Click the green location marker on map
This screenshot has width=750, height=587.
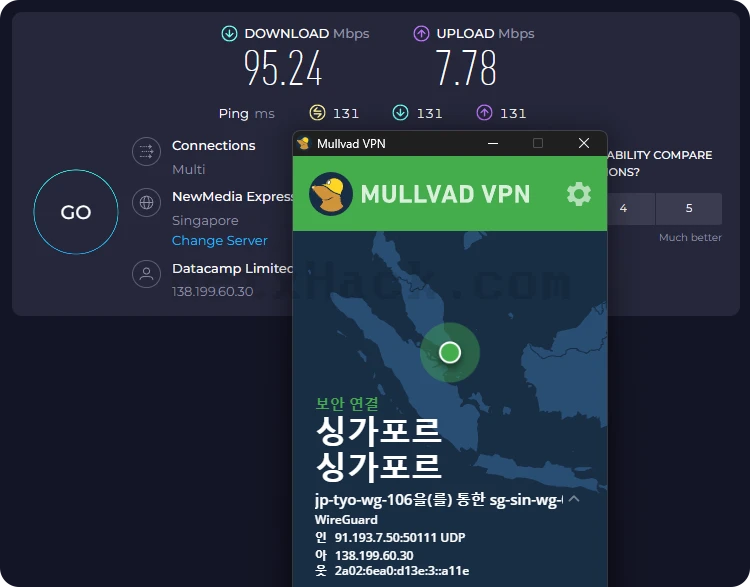tap(450, 353)
